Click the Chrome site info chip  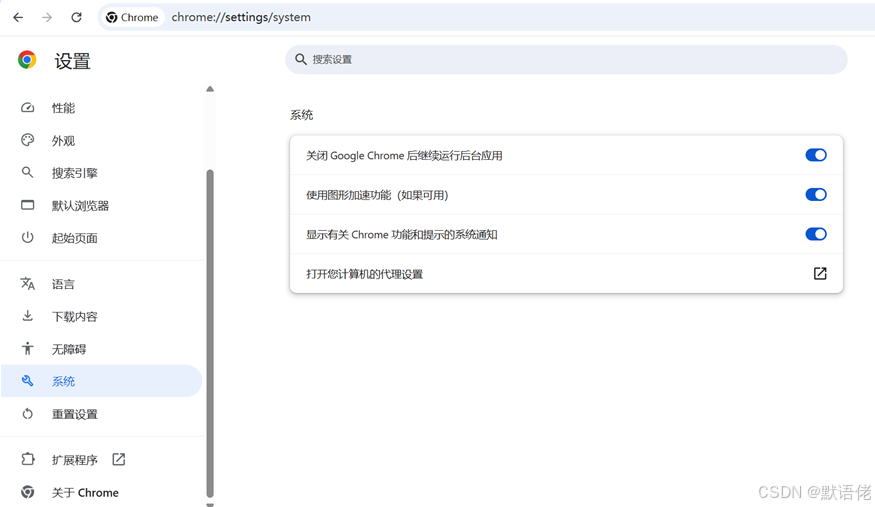tap(132, 17)
